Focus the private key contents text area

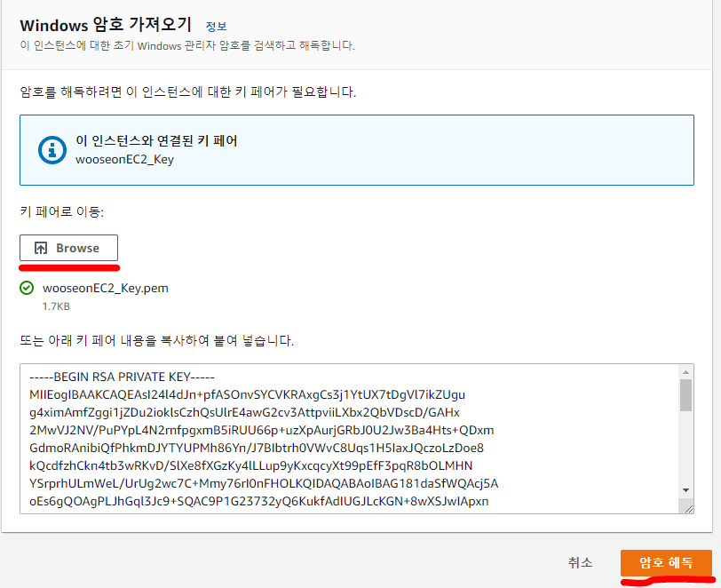tap(356, 439)
